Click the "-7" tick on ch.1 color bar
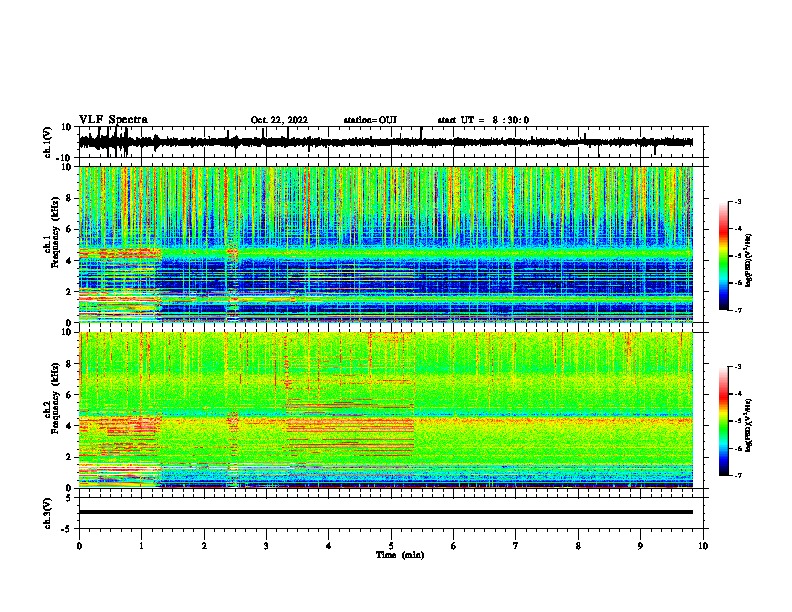792x612 pixels. pos(738,310)
